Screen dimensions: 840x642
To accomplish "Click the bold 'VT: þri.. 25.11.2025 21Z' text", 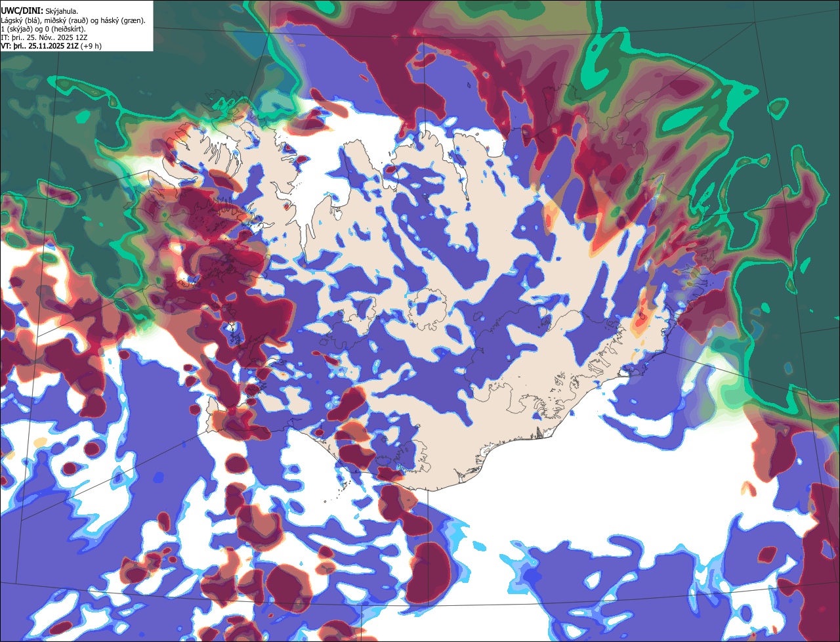I will 39,47.
